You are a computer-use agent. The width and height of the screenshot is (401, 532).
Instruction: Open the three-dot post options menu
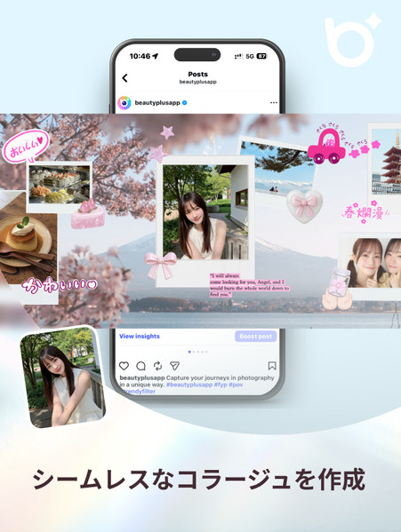[274, 102]
